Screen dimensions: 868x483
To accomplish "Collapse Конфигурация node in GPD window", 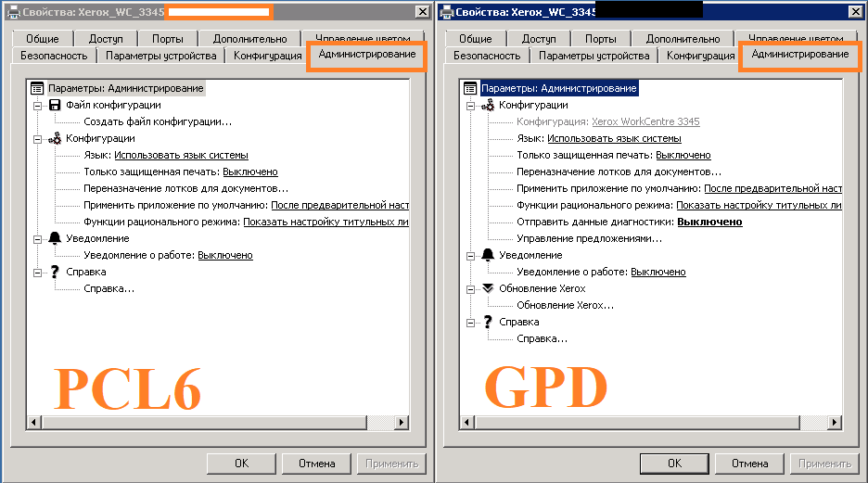I will pyautogui.click(x=470, y=106).
